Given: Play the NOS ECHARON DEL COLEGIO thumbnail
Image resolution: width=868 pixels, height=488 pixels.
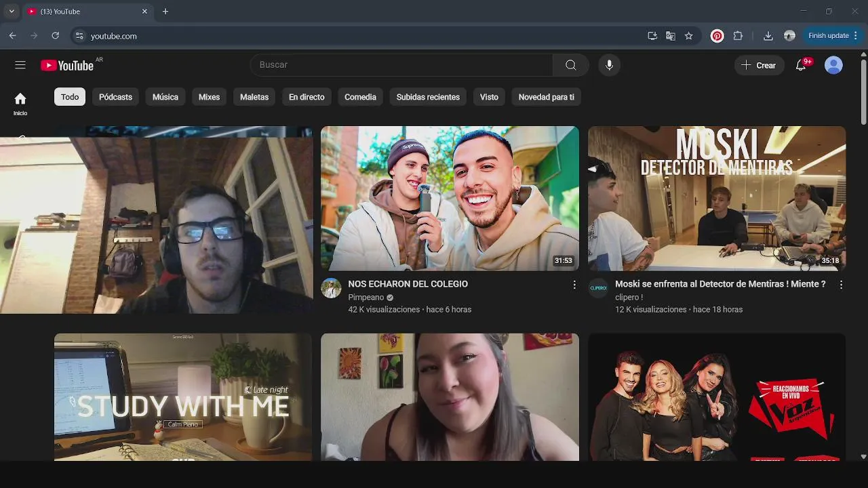Looking at the screenshot, I should 450,199.
